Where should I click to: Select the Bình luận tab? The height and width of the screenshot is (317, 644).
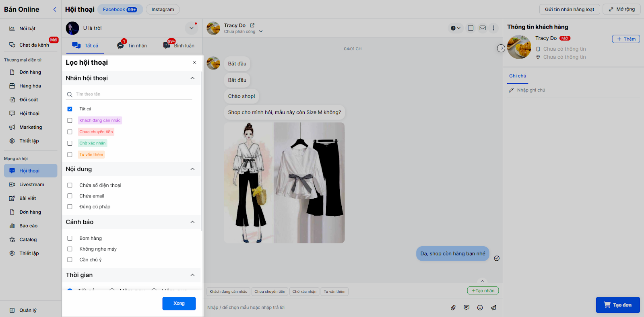pyautogui.click(x=179, y=45)
